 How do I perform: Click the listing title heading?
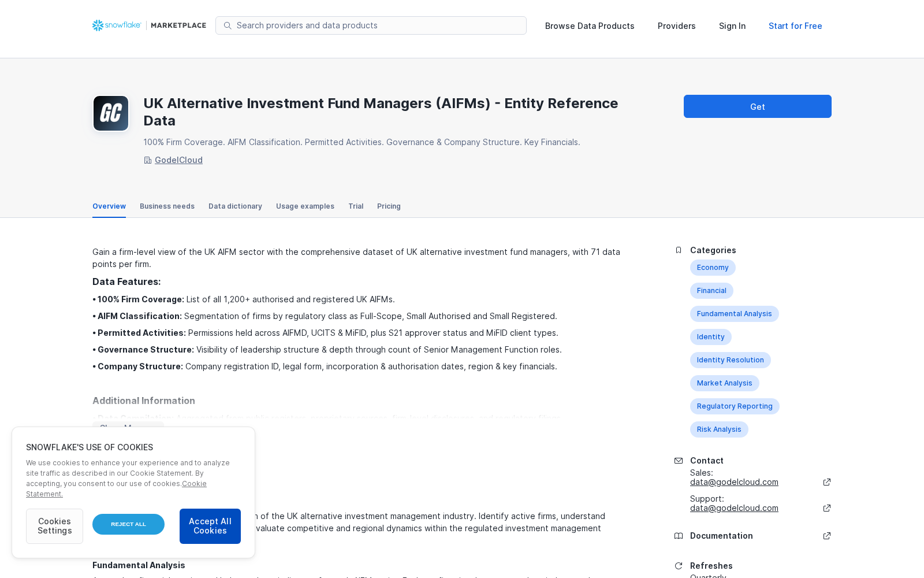click(381, 112)
